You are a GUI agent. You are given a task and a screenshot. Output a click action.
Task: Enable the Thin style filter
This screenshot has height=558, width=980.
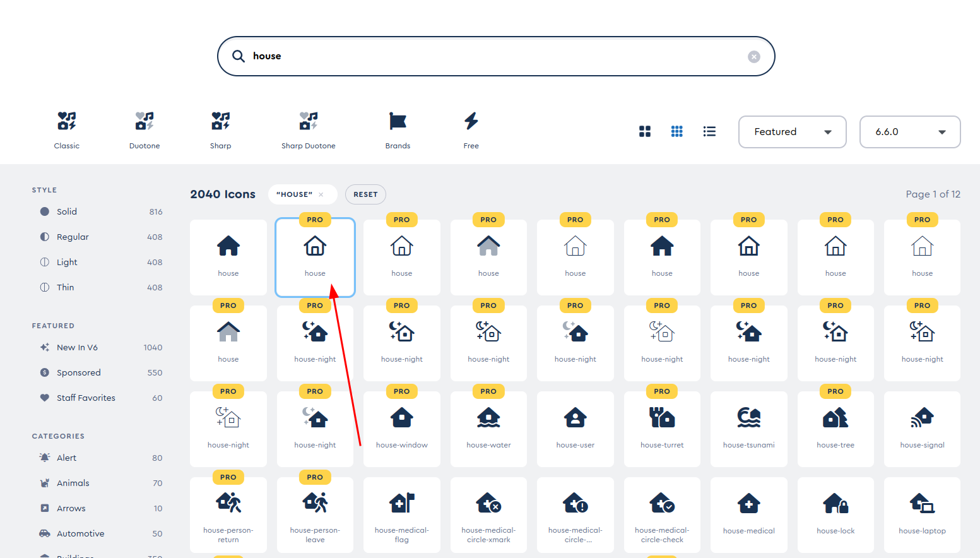pos(65,287)
